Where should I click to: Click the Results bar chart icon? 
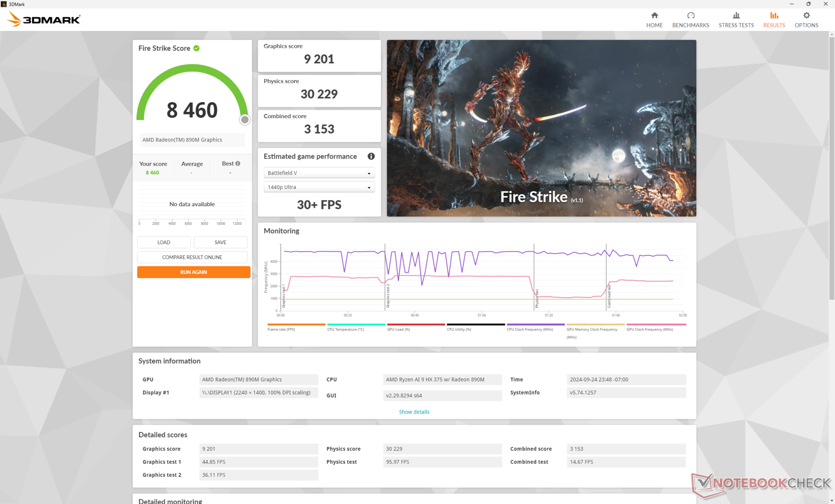coord(774,16)
